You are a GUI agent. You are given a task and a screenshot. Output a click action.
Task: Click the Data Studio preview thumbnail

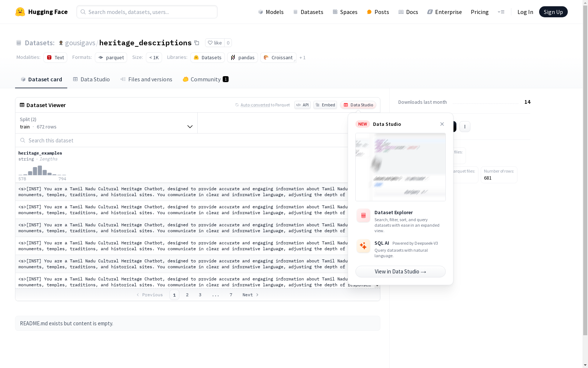[x=401, y=167]
